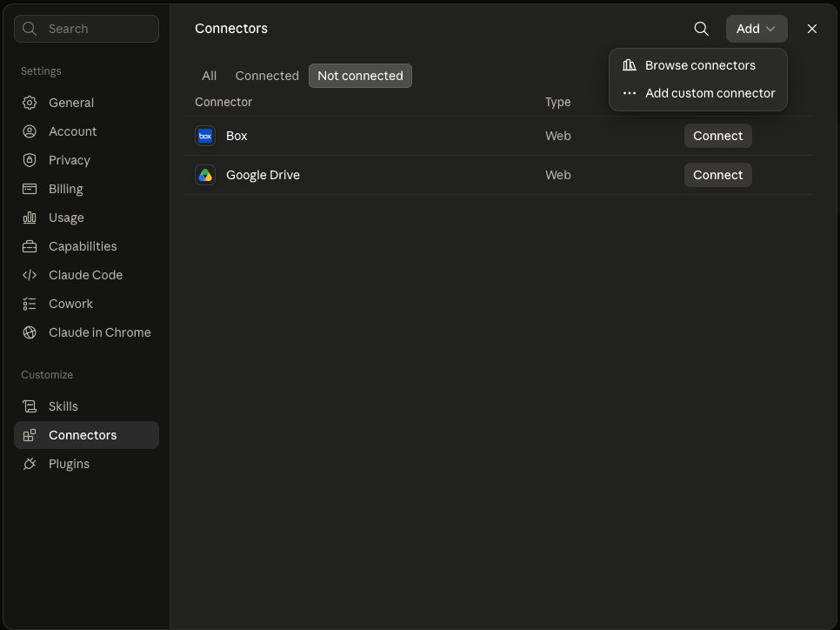Click the Web type in Box row

point(557,136)
